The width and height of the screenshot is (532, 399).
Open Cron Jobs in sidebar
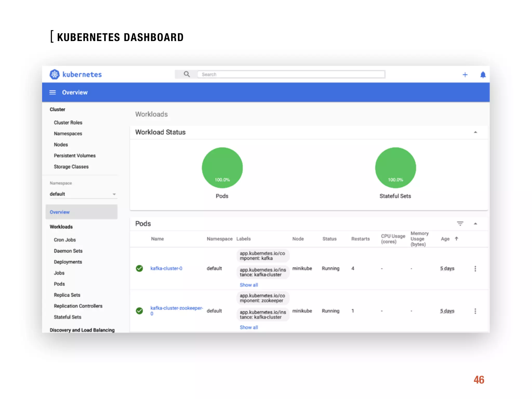(x=65, y=240)
